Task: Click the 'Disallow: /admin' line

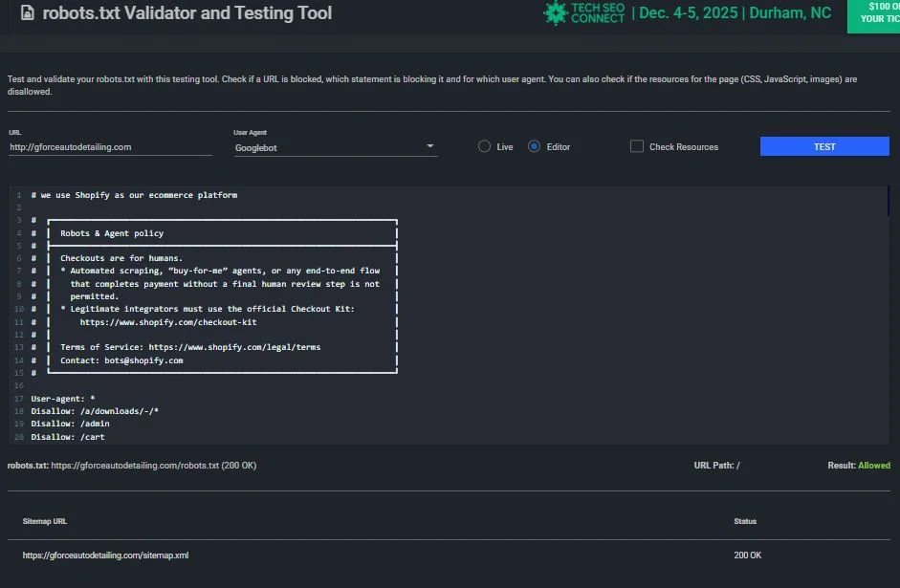Action: [x=70, y=424]
